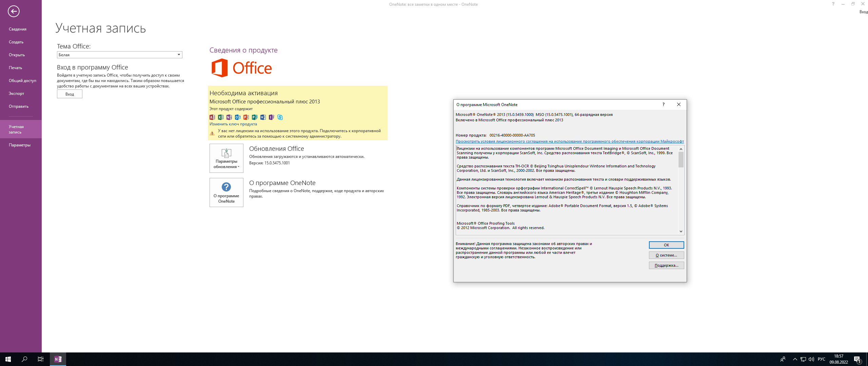
Task: Click the Skype/Lync icon in product contents
Action: [x=280, y=117]
